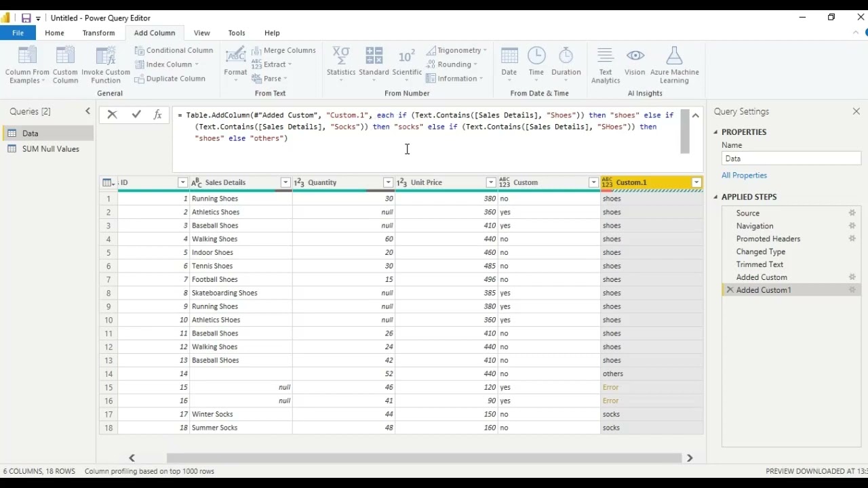Click the Duration icon
The image size is (868, 488).
pyautogui.click(x=566, y=57)
